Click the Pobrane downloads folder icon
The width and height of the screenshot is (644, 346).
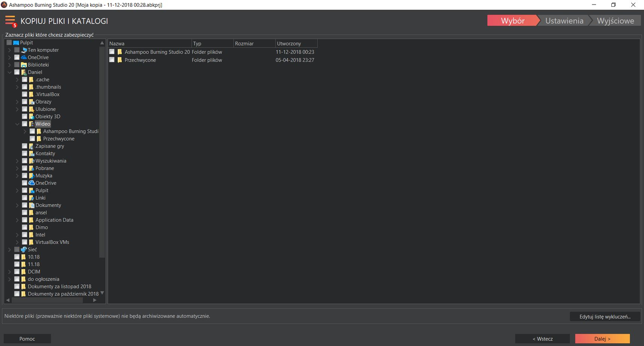click(x=32, y=168)
